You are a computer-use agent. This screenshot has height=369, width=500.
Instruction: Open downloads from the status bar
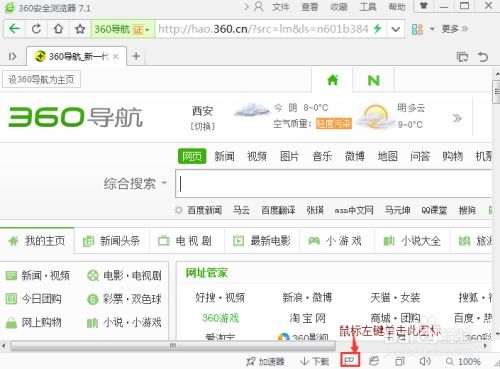[x=315, y=361]
